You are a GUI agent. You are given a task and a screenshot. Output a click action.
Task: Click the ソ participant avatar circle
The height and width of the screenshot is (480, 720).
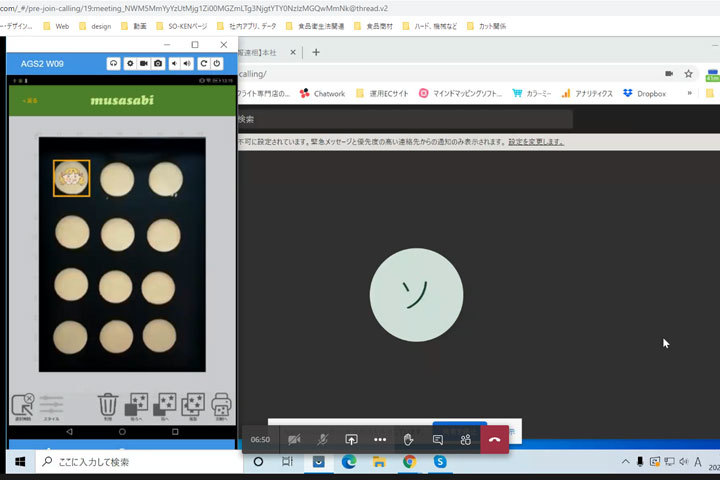tap(416, 295)
